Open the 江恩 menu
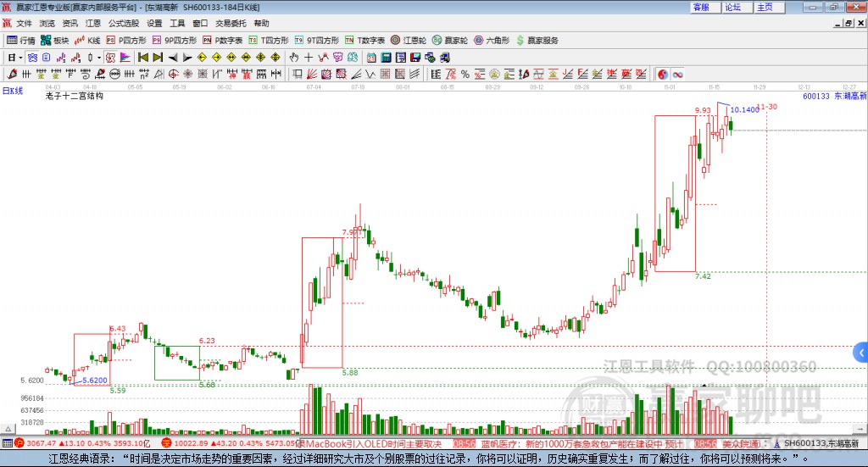The image size is (868, 467). click(x=93, y=23)
